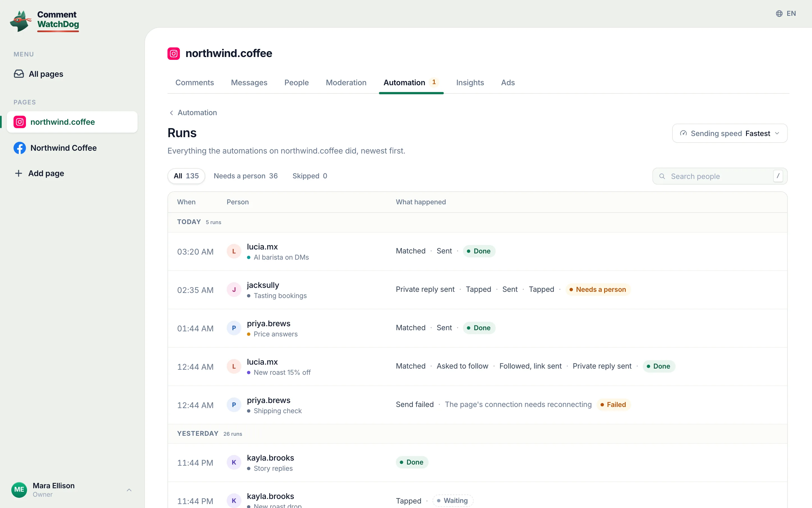
Task: Click the Automation tab badge showing 1
Action: tap(434, 82)
